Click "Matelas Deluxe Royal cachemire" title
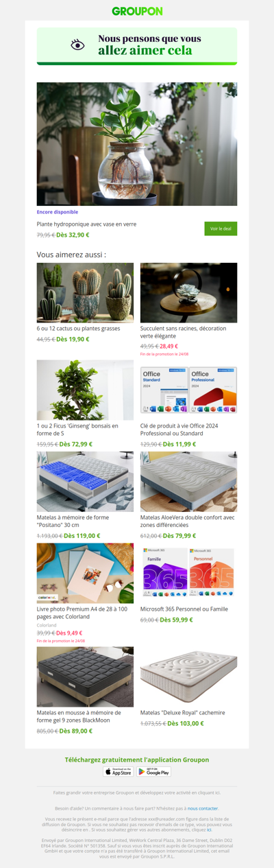Viewport: 274px width, 868px height. 182,713
